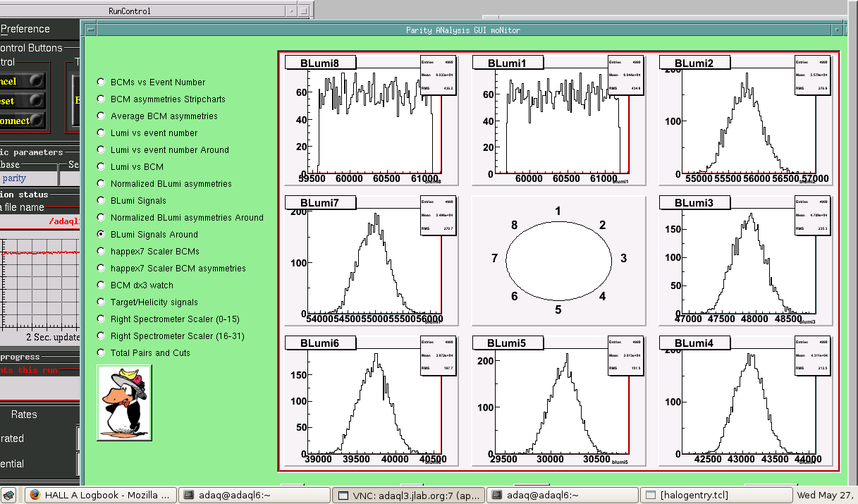Click the BLumi3 histogram plot

747,261
